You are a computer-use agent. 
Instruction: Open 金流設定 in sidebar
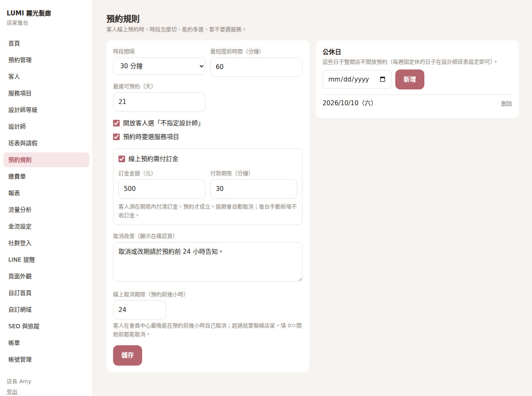point(46,226)
